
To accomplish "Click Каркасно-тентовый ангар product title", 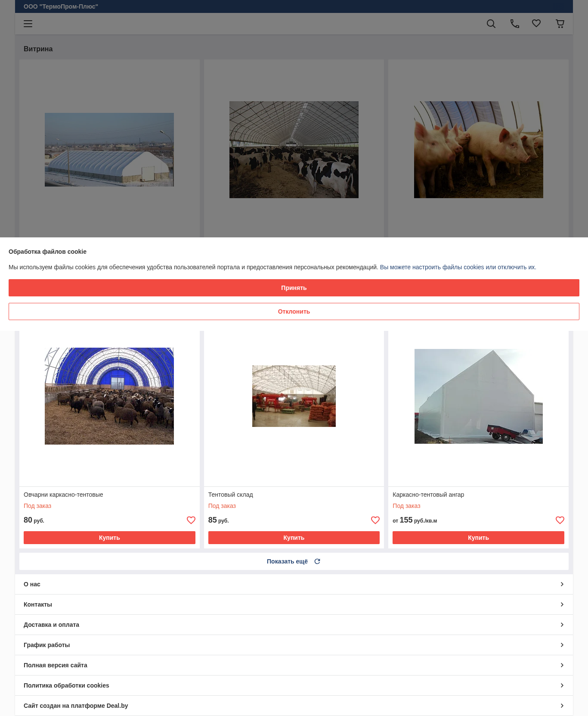I will click(428, 495).
